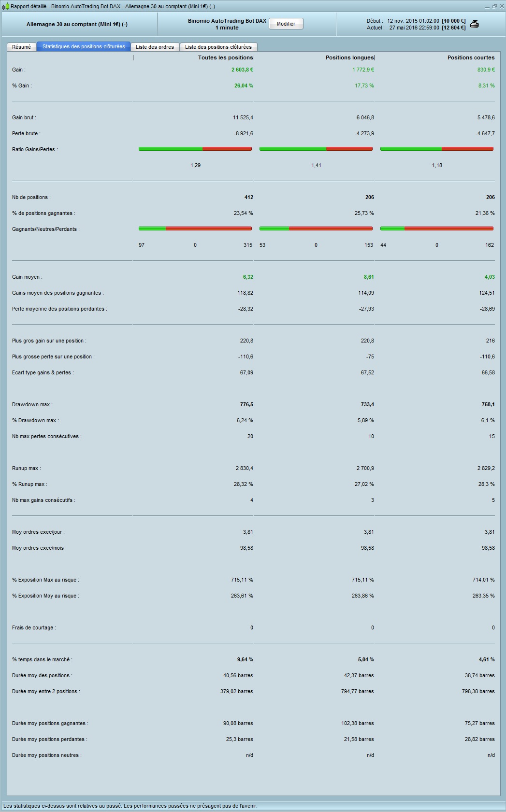Screen dimensions: 506x812
Task: Maximize the detailed report window
Action: click(x=494, y=6)
